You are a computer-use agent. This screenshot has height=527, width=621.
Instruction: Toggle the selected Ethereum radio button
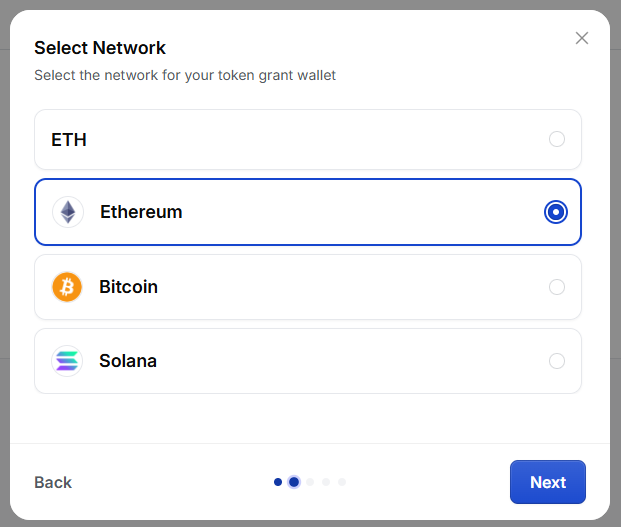click(x=556, y=212)
